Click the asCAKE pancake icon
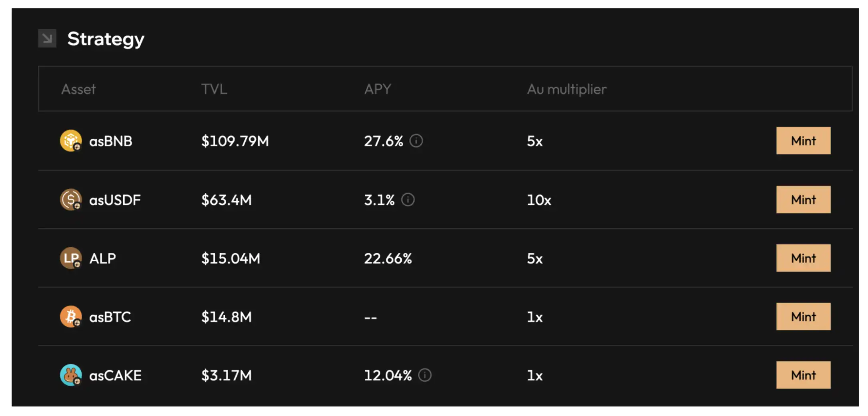The height and width of the screenshot is (416, 868). point(71,375)
